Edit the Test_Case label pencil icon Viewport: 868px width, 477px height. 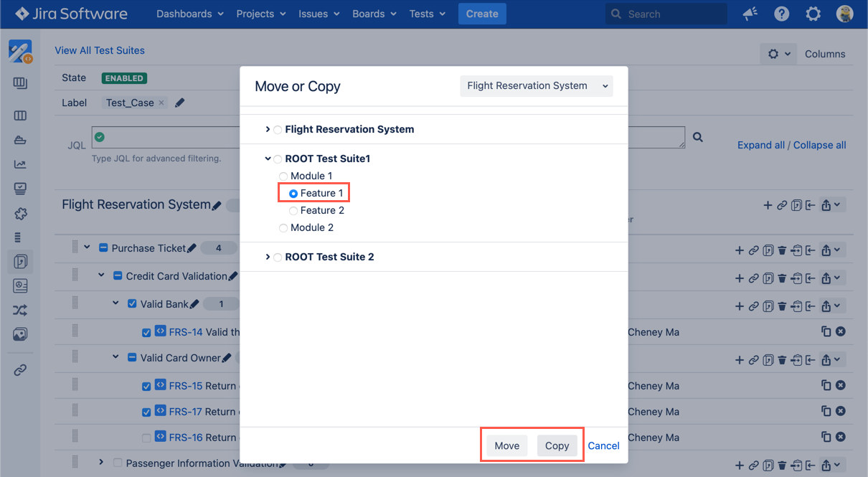pyautogui.click(x=180, y=103)
